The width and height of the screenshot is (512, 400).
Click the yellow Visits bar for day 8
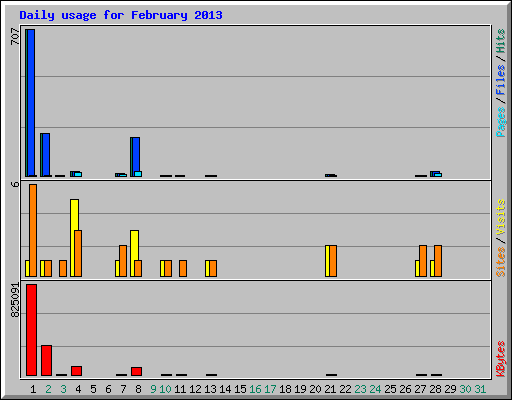(x=135, y=253)
